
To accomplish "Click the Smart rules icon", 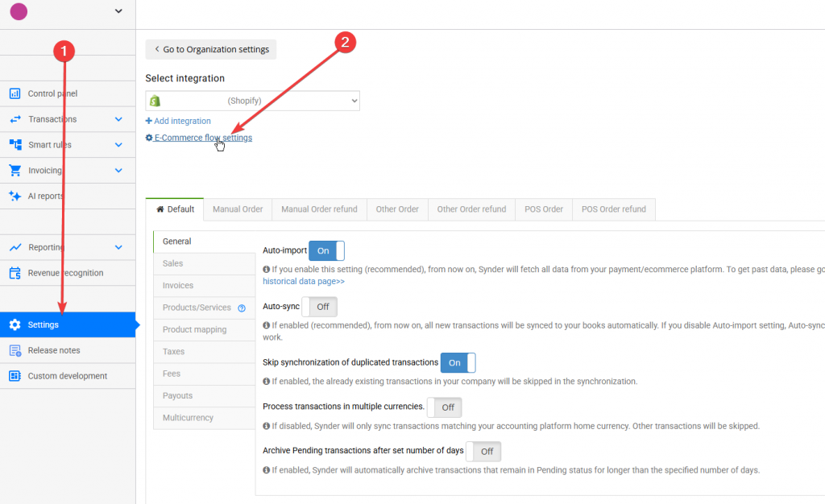I will point(15,145).
